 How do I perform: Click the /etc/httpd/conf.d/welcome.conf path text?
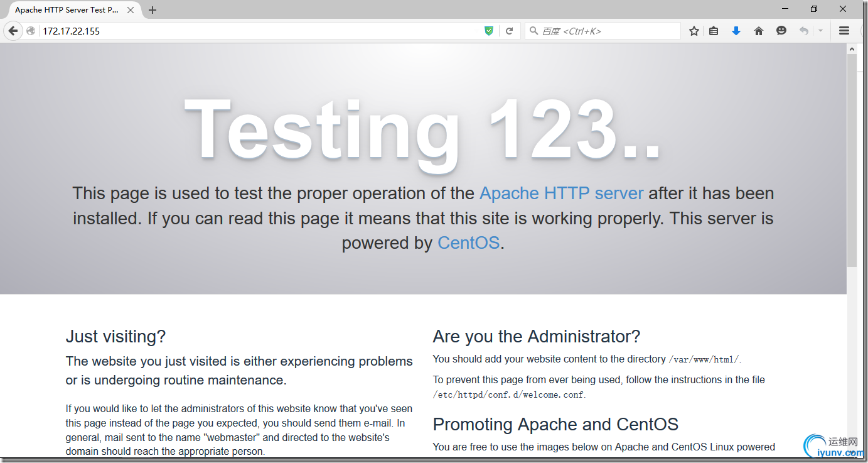click(x=509, y=395)
